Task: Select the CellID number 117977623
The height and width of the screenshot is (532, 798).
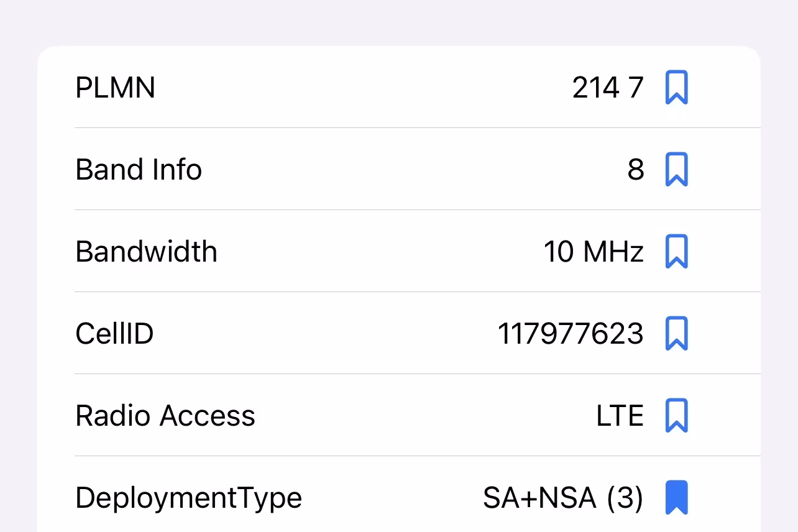Action: pyautogui.click(x=571, y=334)
